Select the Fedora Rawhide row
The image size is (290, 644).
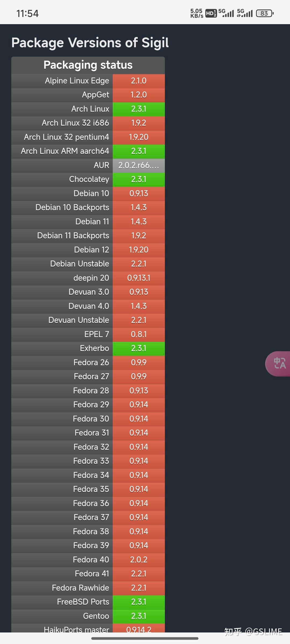click(88, 588)
